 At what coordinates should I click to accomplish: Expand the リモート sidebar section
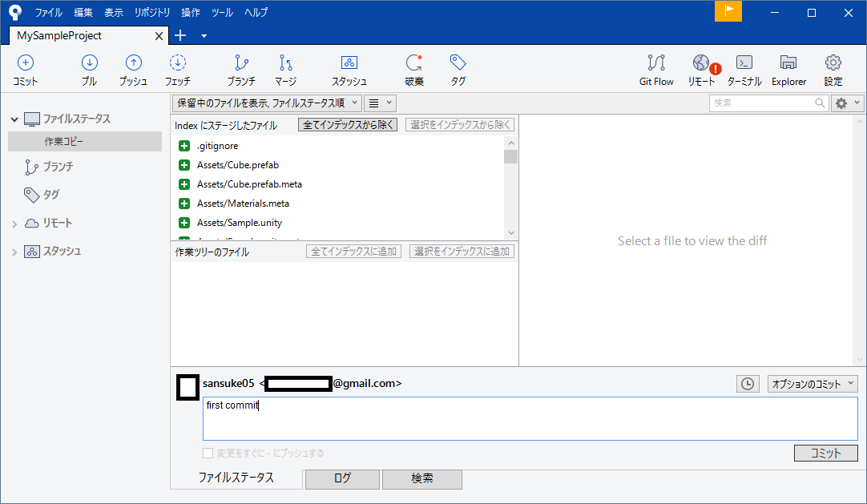click(14, 223)
